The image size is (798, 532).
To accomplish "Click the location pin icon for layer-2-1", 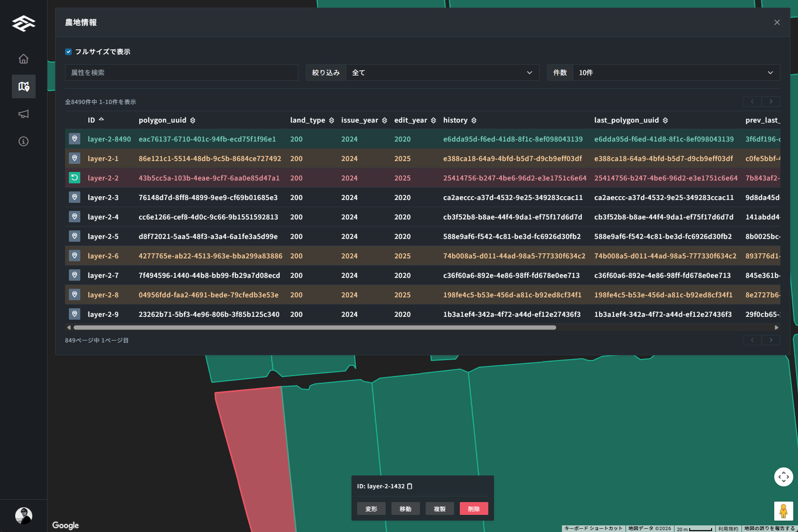I will 75,158.
